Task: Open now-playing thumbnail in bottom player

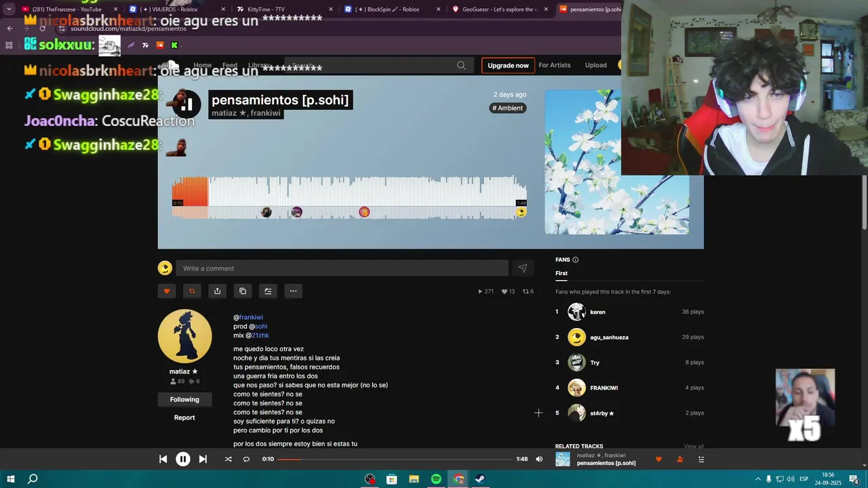Action: point(563,459)
